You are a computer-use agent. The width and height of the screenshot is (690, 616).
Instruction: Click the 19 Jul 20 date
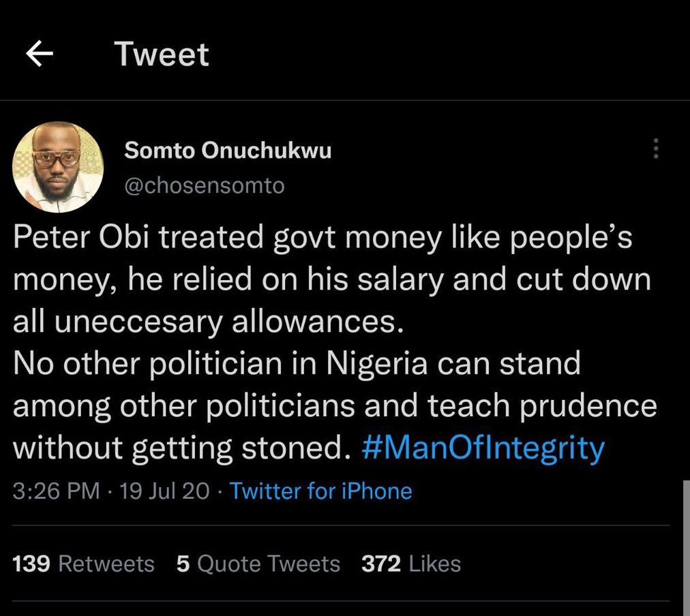coord(164,491)
